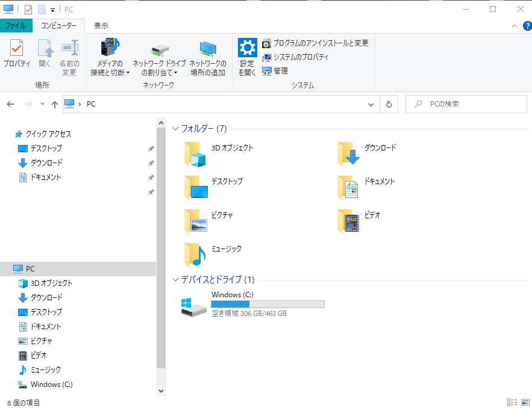This screenshot has width=532, height=408.
Task: Select the コンピューター ribbon tab
Action: [x=58, y=26]
